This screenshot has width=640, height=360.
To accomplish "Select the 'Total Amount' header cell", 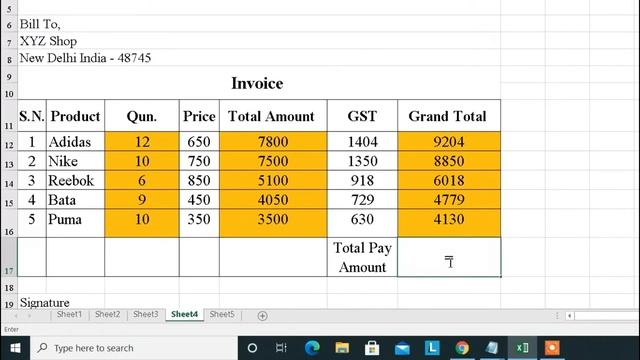I will 273,116.
